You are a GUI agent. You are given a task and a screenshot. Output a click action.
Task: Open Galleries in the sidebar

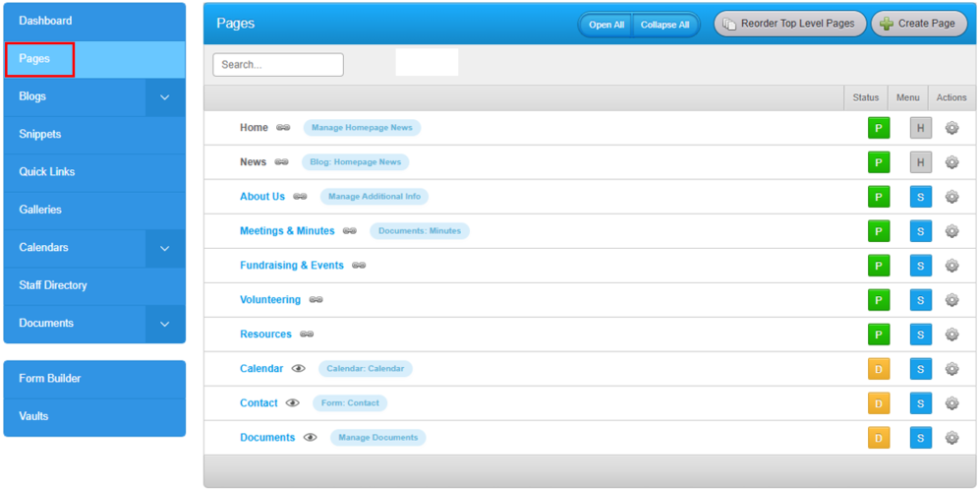pos(94,211)
